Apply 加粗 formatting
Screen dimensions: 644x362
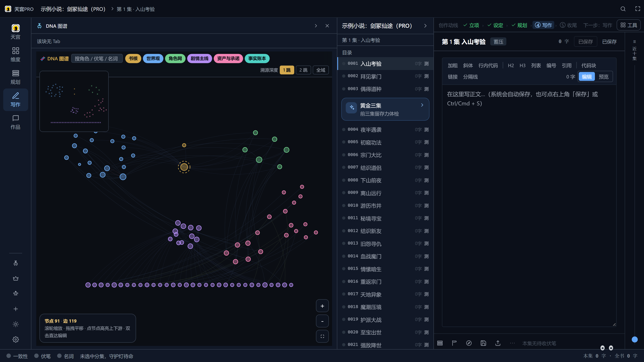coord(452,65)
